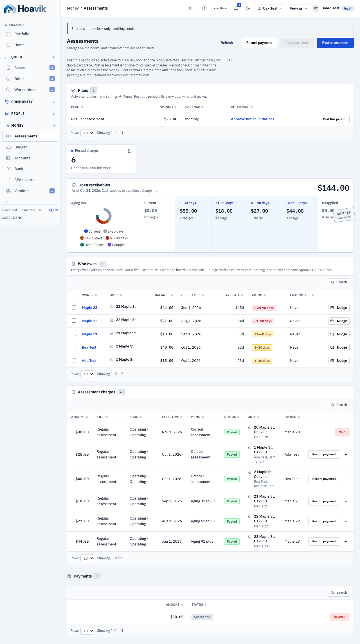This screenshot has height=644, width=360.
Task: Sort Plans table by Amount column
Action: (x=168, y=107)
